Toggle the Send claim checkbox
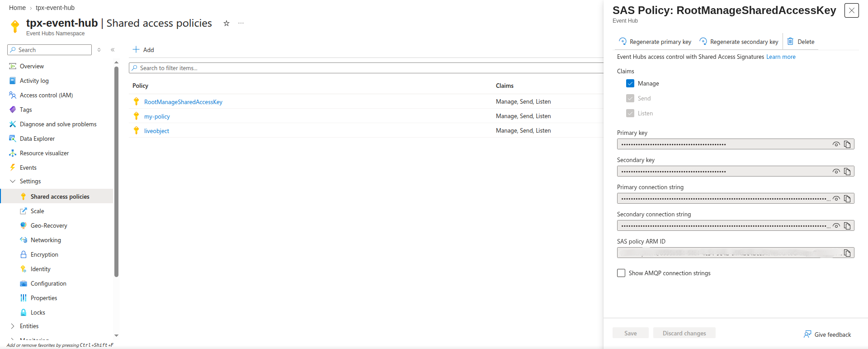Screen dimensions: 868x349 click(x=630, y=98)
